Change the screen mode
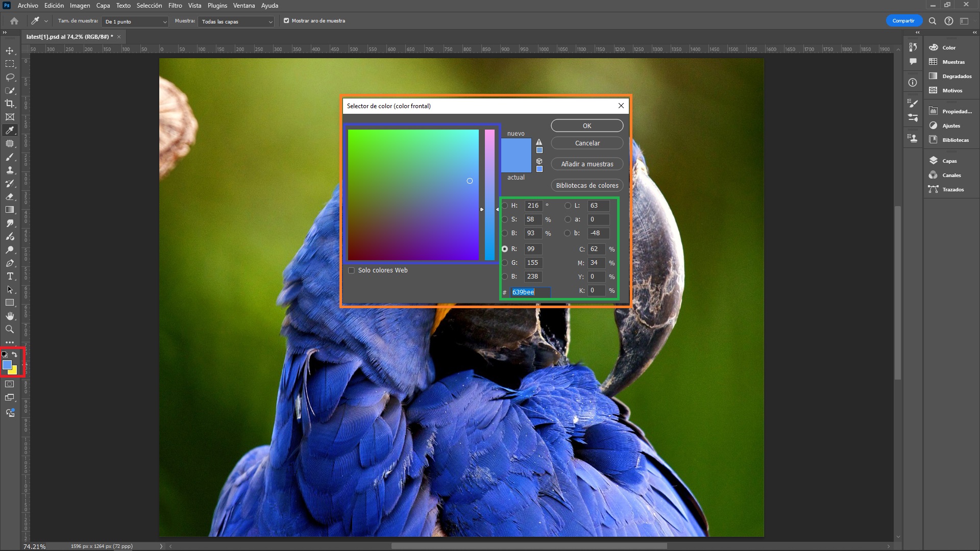Screen dimensions: 980x551 click(10, 397)
